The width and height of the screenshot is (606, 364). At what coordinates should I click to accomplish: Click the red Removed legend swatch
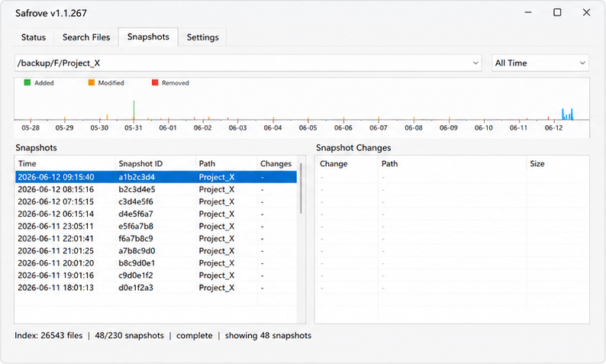click(155, 82)
